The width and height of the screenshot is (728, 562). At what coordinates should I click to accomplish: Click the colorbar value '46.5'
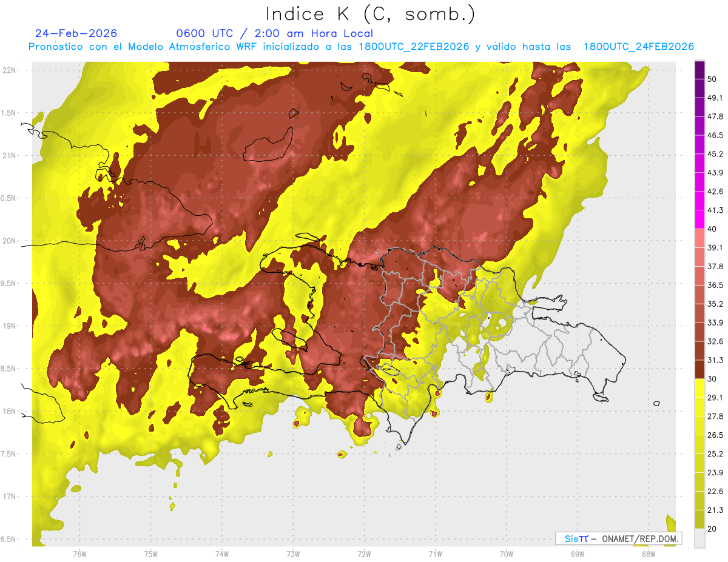point(715,135)
